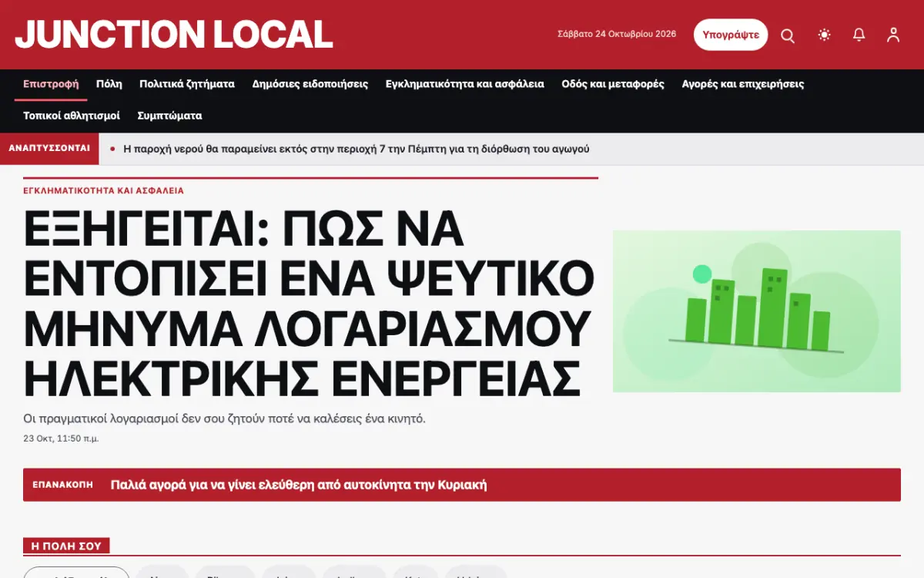The image size is (924, 578).
Task: Open the Συμπτώματα nav section
Action: coord(169,116)
